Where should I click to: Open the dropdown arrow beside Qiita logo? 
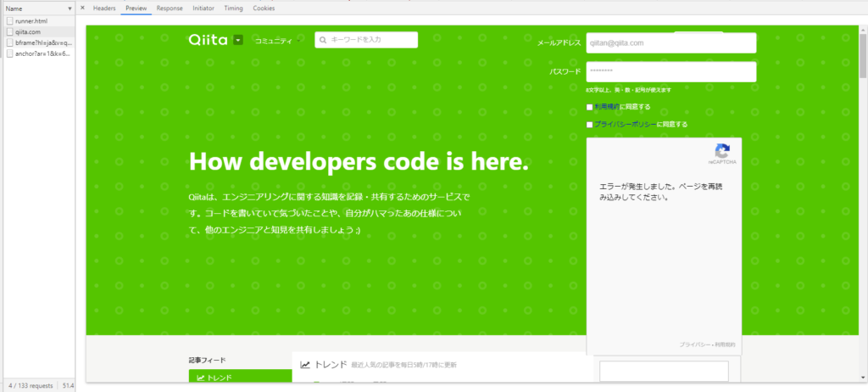[x=238, y=40]
